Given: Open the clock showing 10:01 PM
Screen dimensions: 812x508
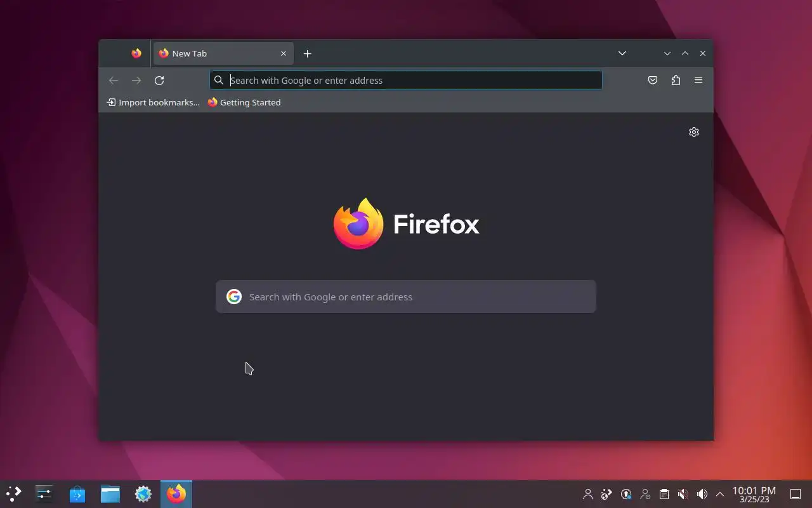Looking at the screenshot, I should pyautogui.click(x=754, y=494).
